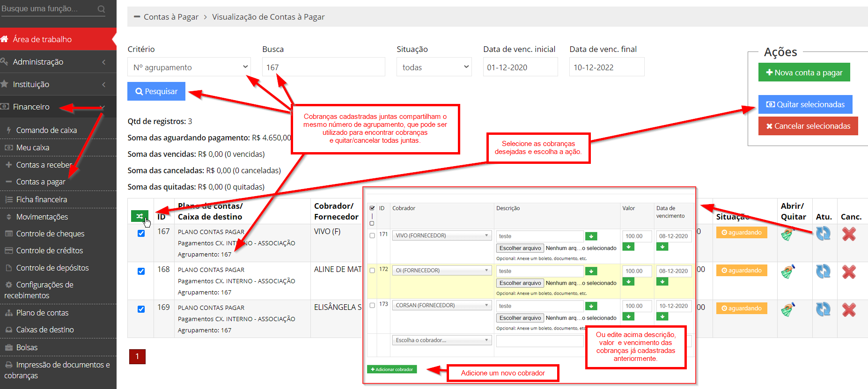Check the box for cobrador ID 172
This screenshot has height=389, width=868.
tap(372, 270)
